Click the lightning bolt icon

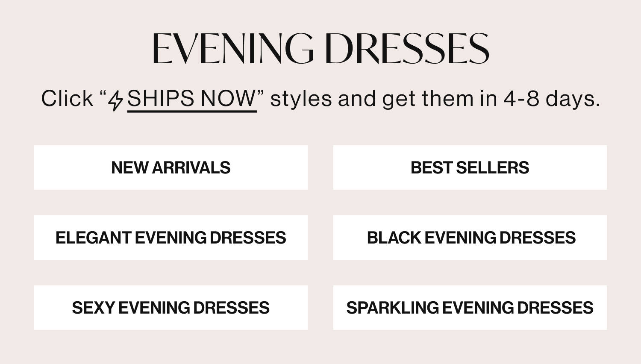[x=115, y=100]
